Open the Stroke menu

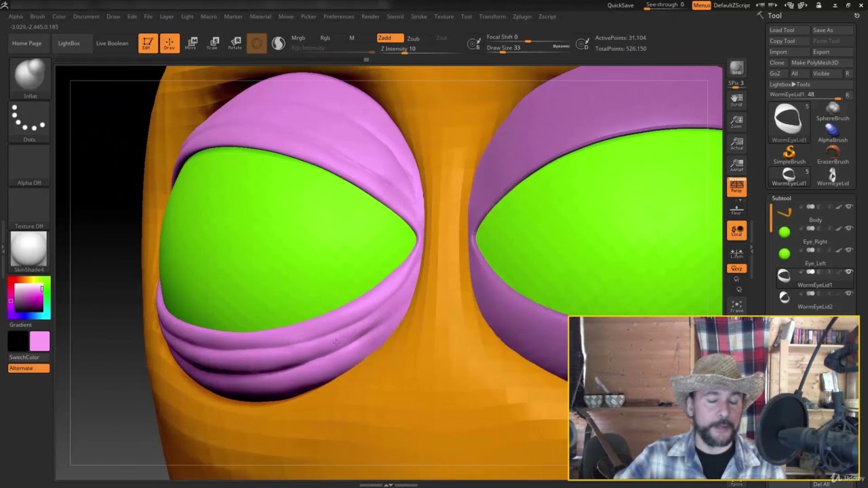point(419,16)
